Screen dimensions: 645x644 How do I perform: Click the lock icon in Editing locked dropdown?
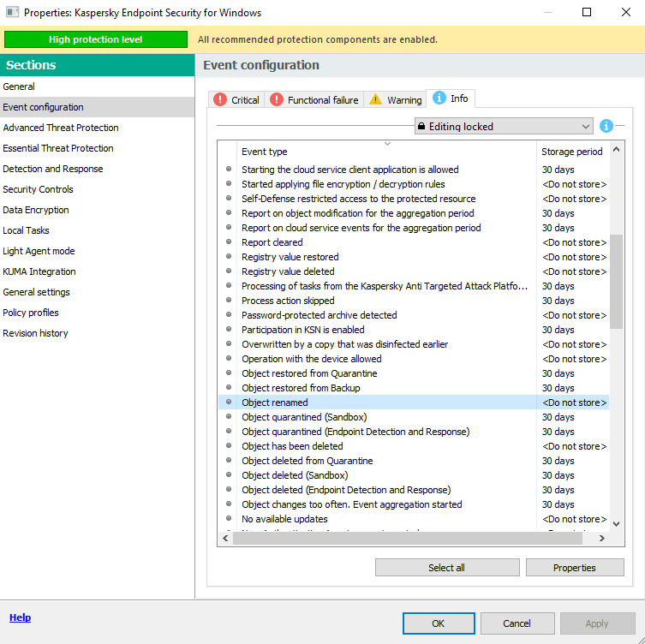pyautogui.click(x=421, y=126)
